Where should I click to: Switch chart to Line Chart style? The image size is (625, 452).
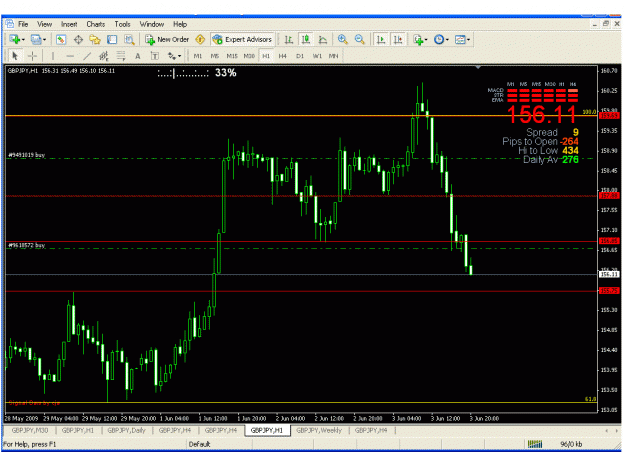click(322, 39)
